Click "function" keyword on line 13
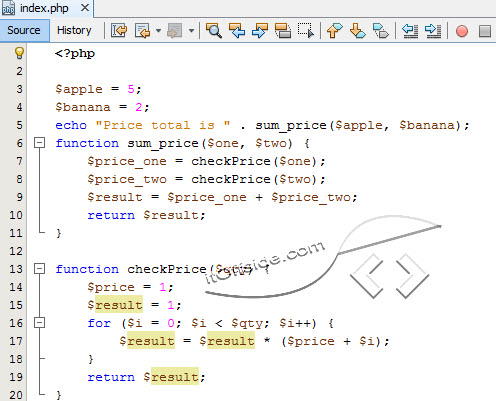 (87, 269)
